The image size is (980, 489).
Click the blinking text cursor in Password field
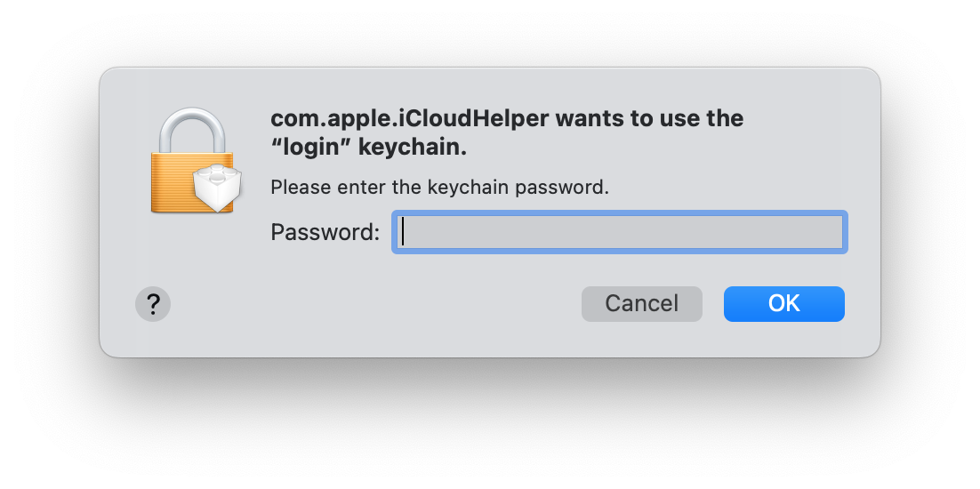tap(403, 232)
